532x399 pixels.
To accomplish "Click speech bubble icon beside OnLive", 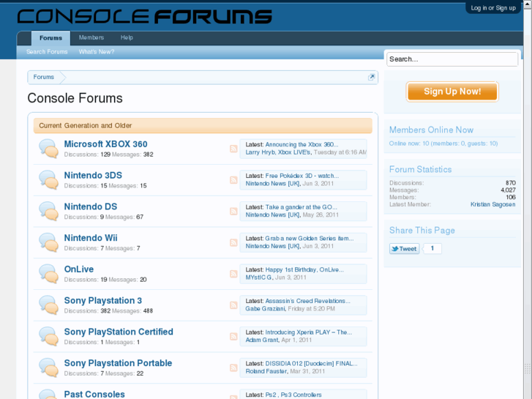I will [x=48, y=274].
